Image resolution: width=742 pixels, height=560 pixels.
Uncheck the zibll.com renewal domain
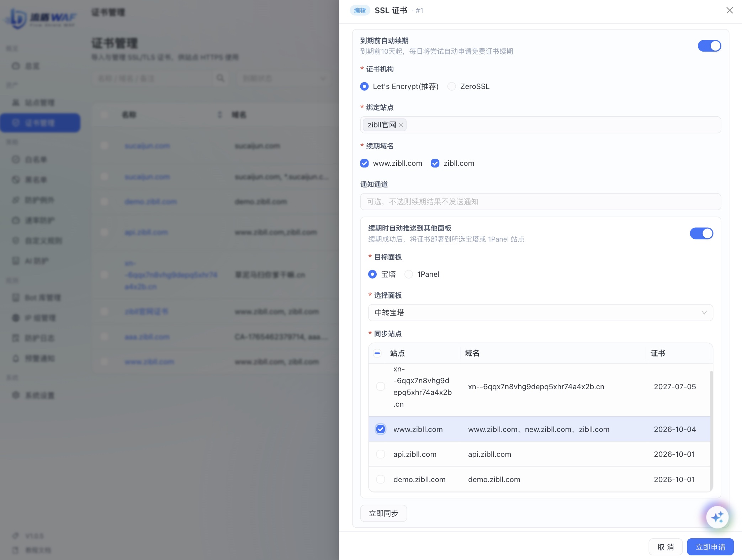[435, 163]
